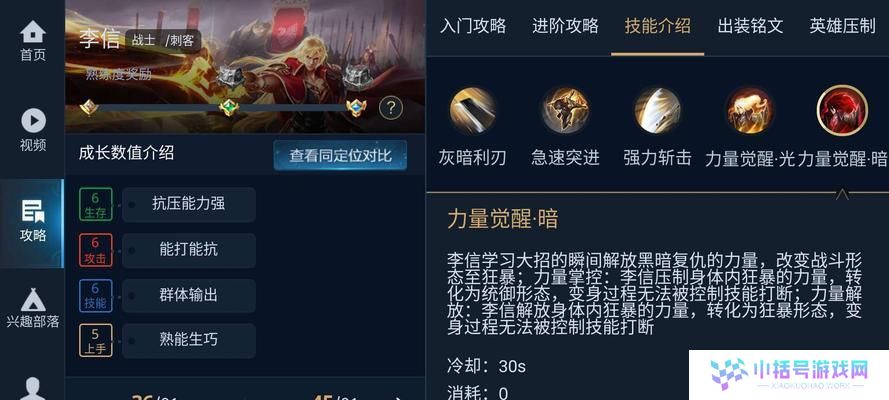This screenshot has height=400, width=889.
Task: Open the 攻略 guide sidebar item
Action: click(33, 222)
